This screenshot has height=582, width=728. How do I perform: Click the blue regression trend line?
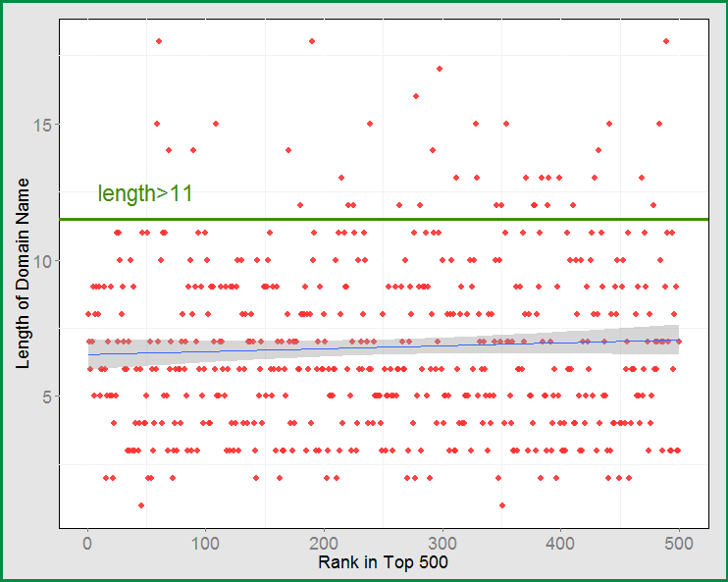click(294, 347)
